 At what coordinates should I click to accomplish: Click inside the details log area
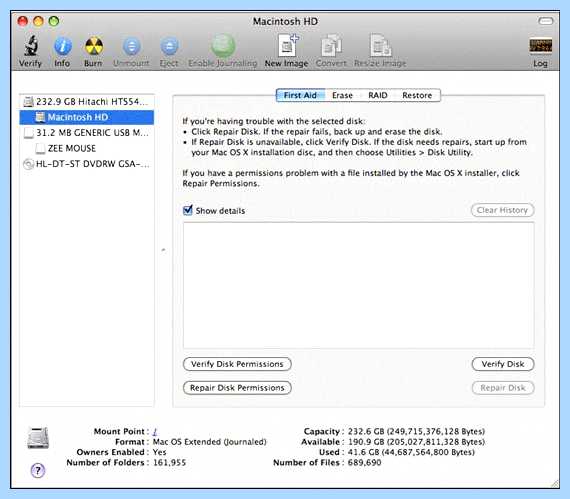358,285
